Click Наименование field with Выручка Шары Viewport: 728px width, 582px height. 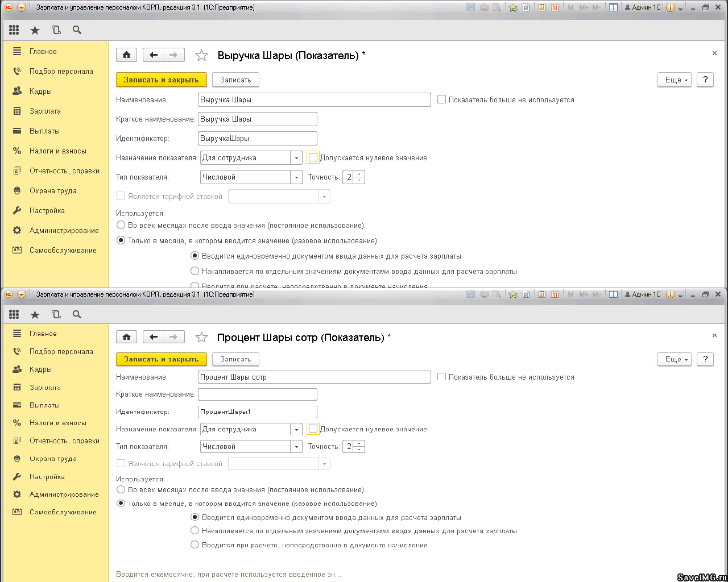click(x=315, y=99)
